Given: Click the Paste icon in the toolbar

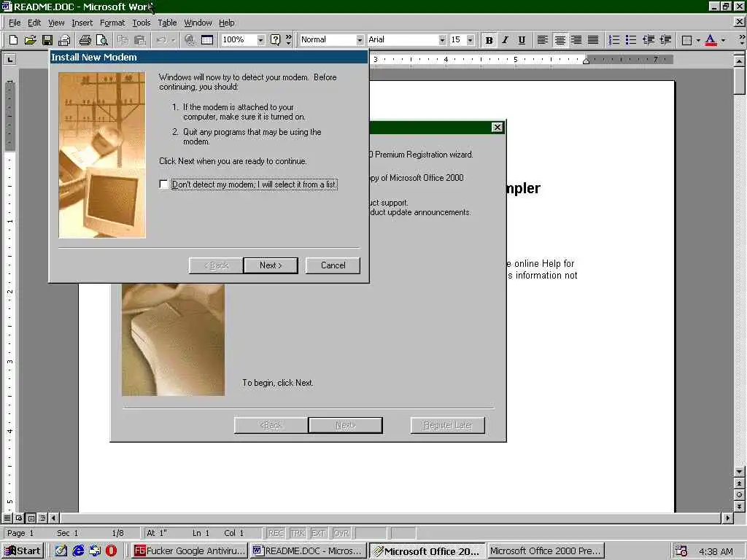Looking at the screenshot, I should click(x=139, y=40).
